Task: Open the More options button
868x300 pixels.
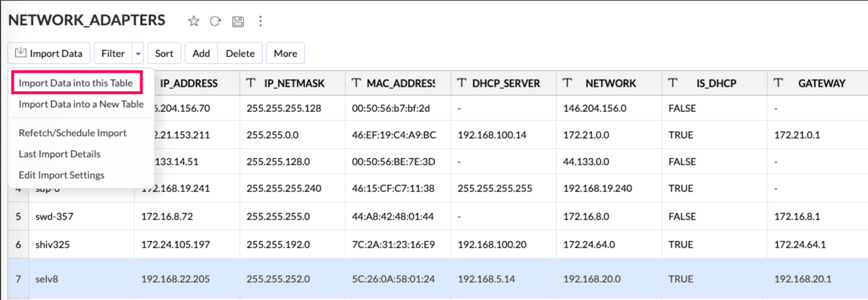Action: [x=285, y=53]
